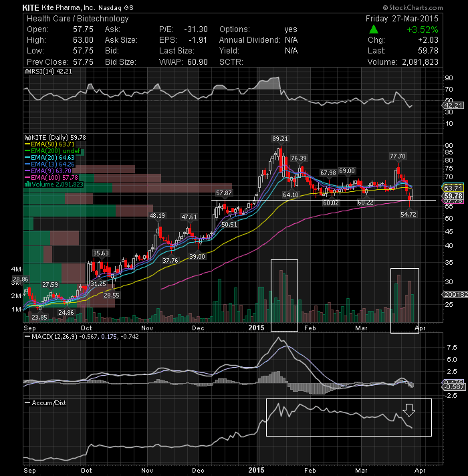
Task: Click the small icon before the RSI(14) label
Action: pos(27,72)
